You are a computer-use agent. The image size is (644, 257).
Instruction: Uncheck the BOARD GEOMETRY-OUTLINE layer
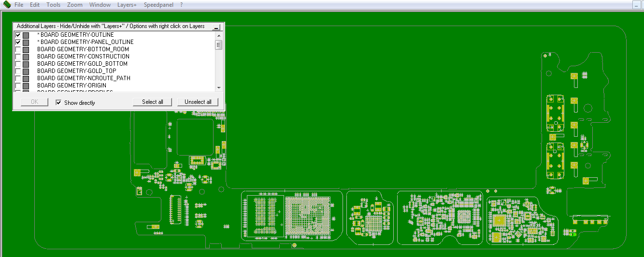[18, 35]
